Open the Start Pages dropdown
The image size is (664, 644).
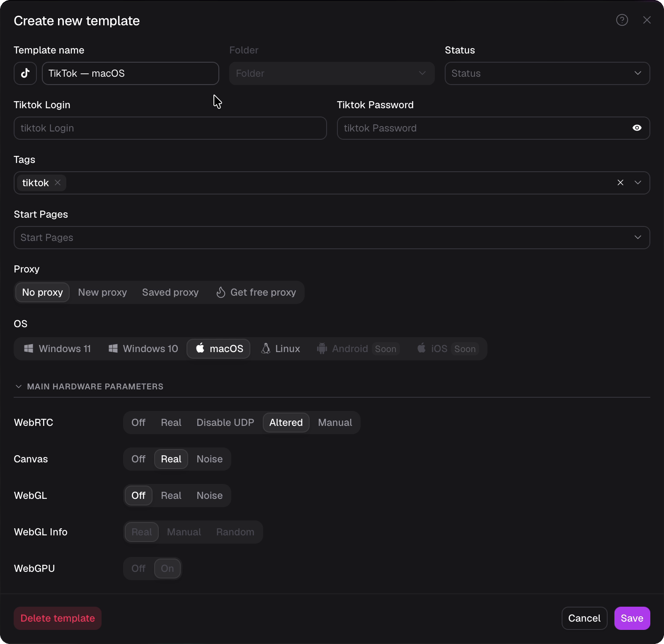[x=332, y=238]
